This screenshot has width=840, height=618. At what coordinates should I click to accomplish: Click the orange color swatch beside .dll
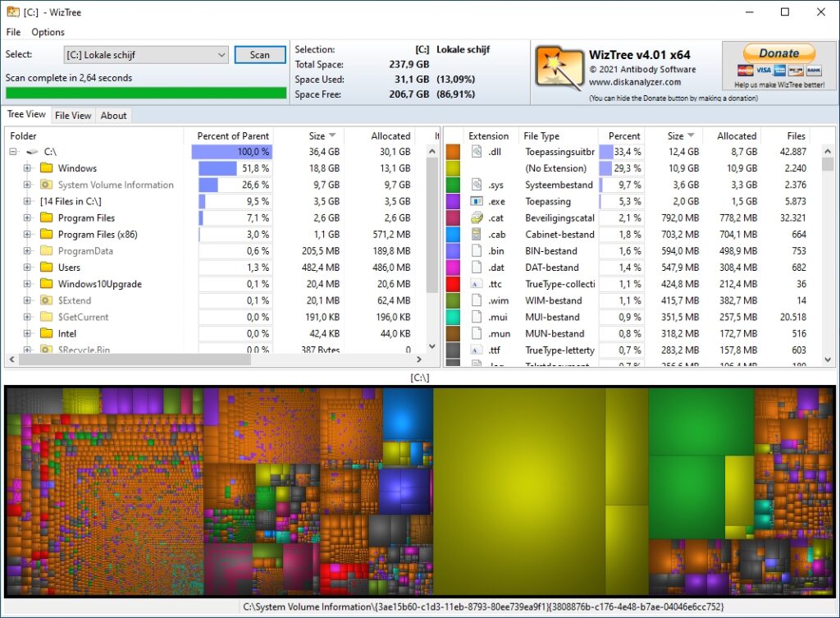(x=454, y=151)
